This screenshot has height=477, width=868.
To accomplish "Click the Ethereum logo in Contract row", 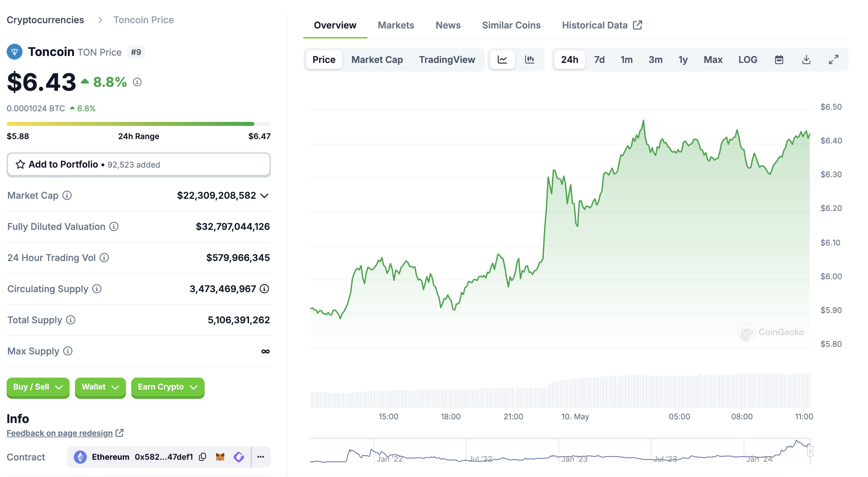I will (80, 457).
